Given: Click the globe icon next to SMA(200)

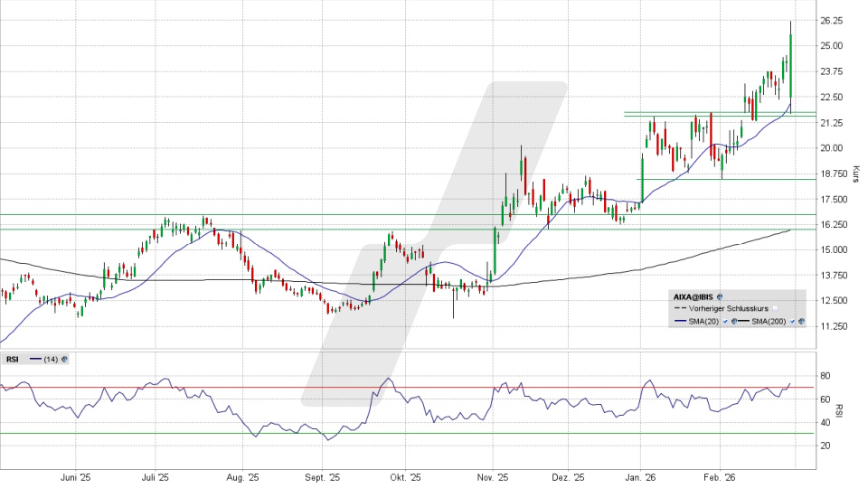Looking at the screenshot, I should coord(800,322).
